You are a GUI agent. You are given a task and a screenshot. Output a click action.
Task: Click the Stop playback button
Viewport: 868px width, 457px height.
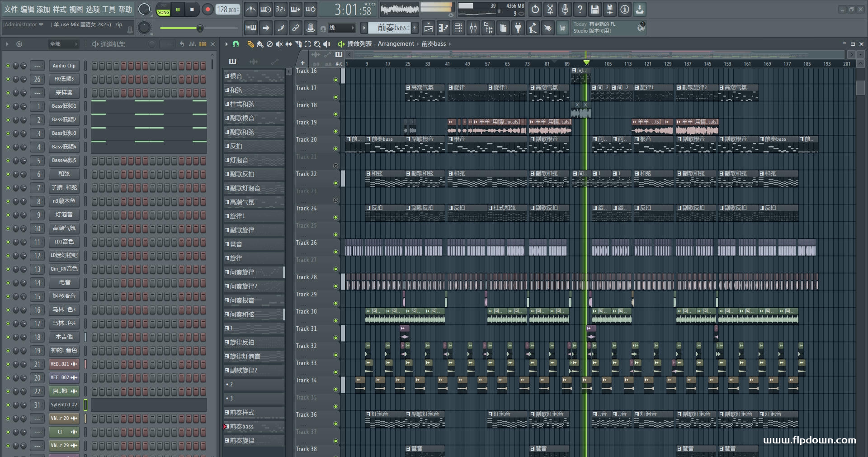[x=192, y=10]
